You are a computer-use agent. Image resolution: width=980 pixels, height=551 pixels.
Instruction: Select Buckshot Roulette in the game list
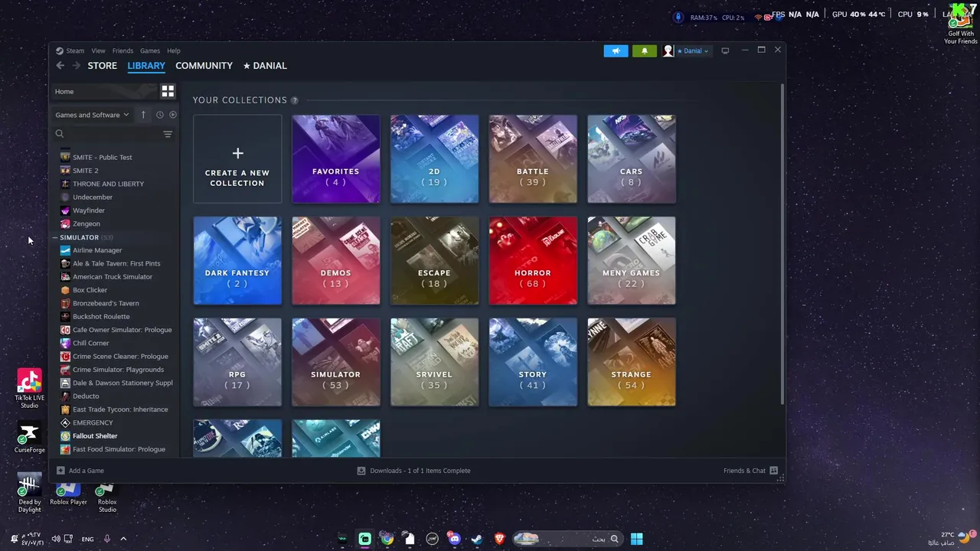(x=101, y=317)
